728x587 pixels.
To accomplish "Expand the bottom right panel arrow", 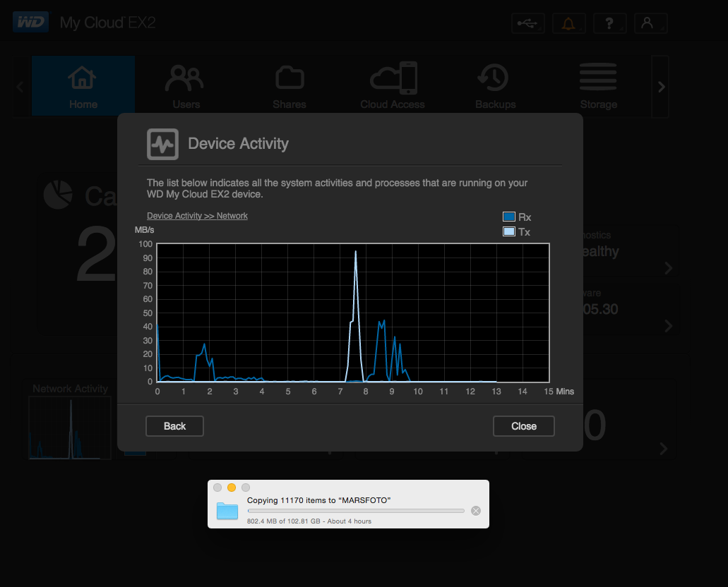I will (664, 449).
